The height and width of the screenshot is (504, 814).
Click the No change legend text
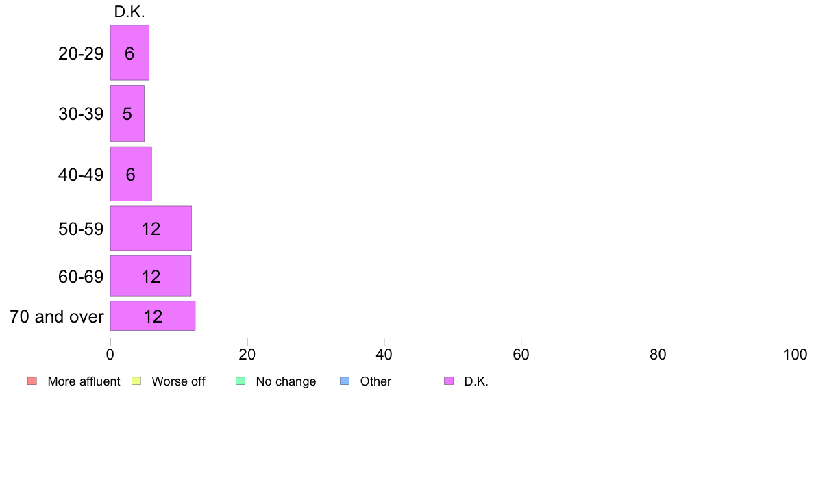coord(286,381)
